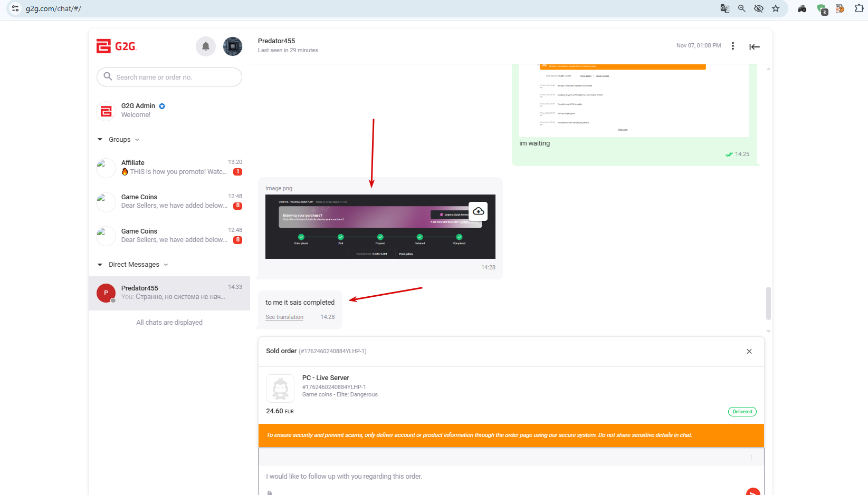Open the G2G Admin chat
This screenshot has width=868, height=495.
pos(169,111)
